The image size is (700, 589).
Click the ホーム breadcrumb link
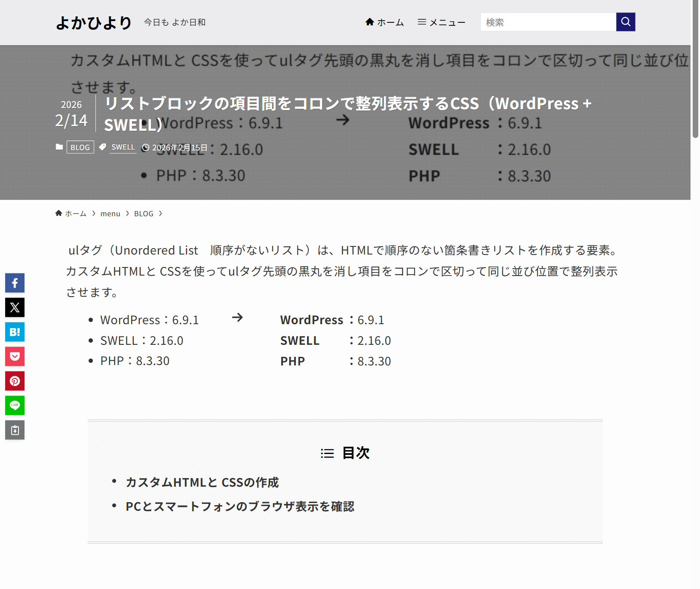pos(71,214)
